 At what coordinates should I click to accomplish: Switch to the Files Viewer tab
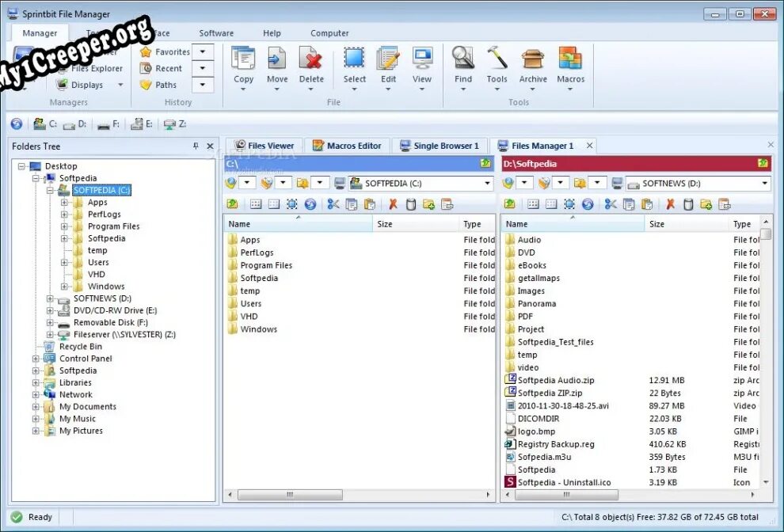coord(264,146)
